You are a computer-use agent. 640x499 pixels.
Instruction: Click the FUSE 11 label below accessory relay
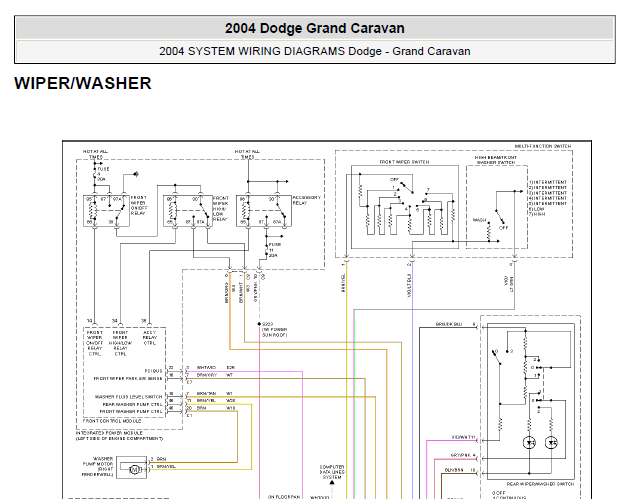(x=275, y=250)
